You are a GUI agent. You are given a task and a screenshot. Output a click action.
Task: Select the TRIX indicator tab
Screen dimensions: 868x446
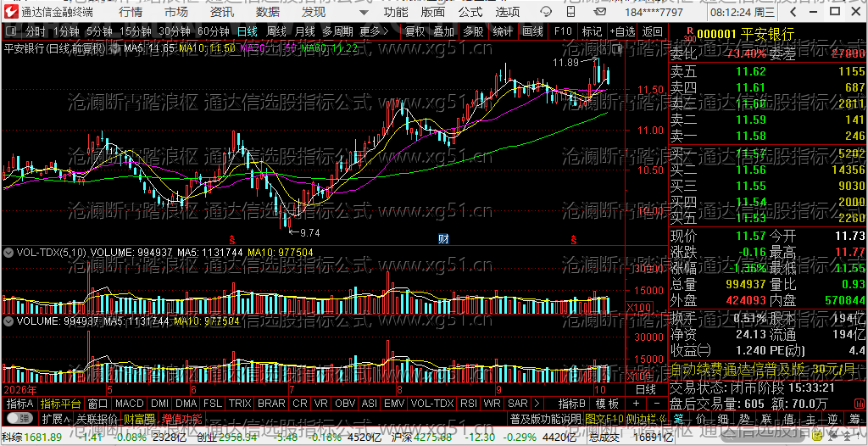click(240, 404)
